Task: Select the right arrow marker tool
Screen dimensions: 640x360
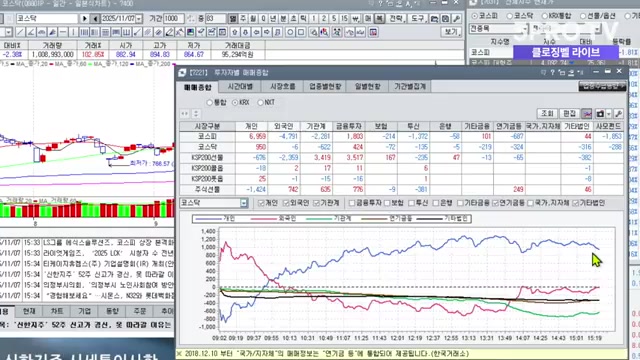Action: [x=267, y=32]
